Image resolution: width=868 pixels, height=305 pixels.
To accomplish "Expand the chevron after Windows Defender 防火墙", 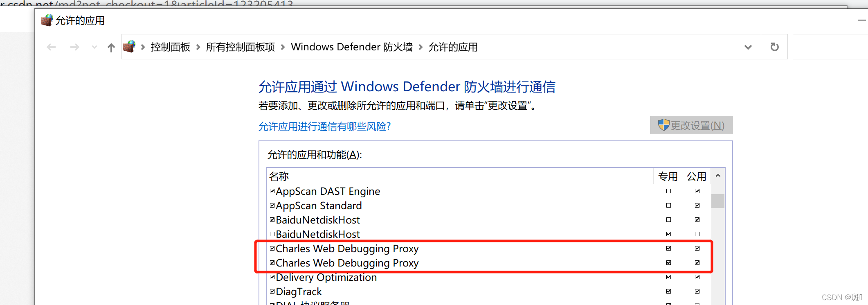I will [x=421, y=47].
